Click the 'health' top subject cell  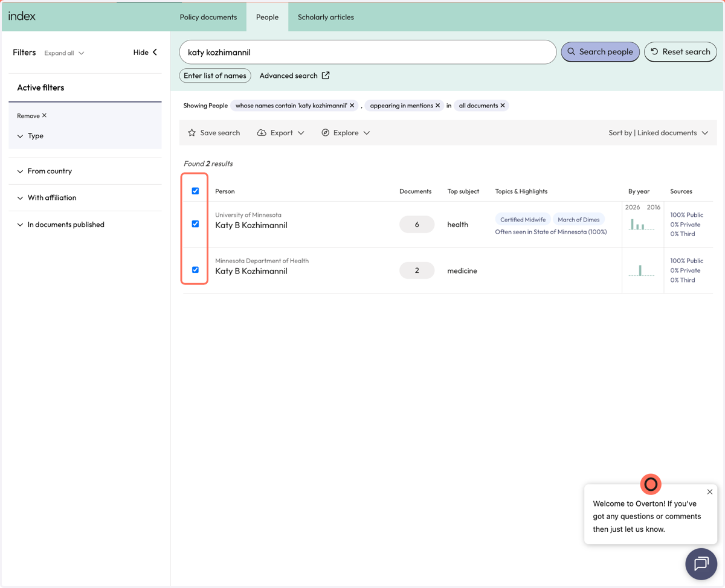(458, 225)
